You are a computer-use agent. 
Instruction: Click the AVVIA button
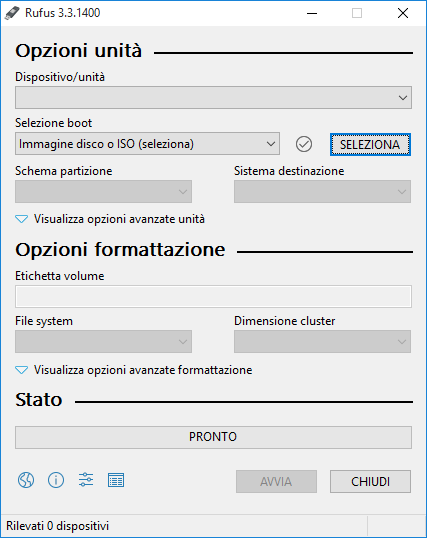point(276,481)
